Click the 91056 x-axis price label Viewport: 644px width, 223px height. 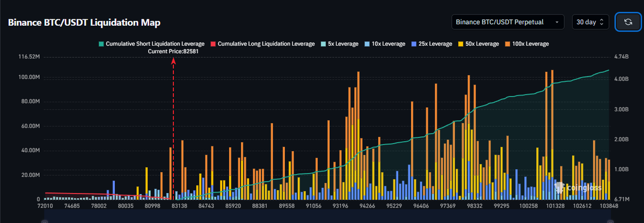[x=313, y=206]
